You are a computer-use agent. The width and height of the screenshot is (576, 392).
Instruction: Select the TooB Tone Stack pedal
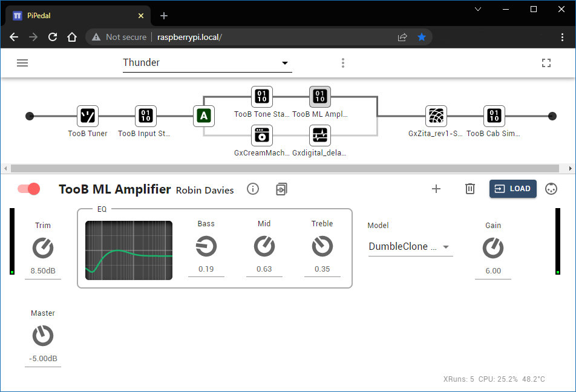coord(262,97)
